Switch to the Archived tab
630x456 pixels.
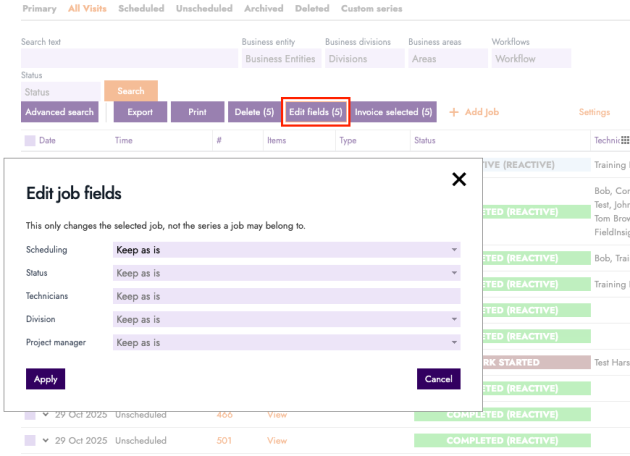264,9
